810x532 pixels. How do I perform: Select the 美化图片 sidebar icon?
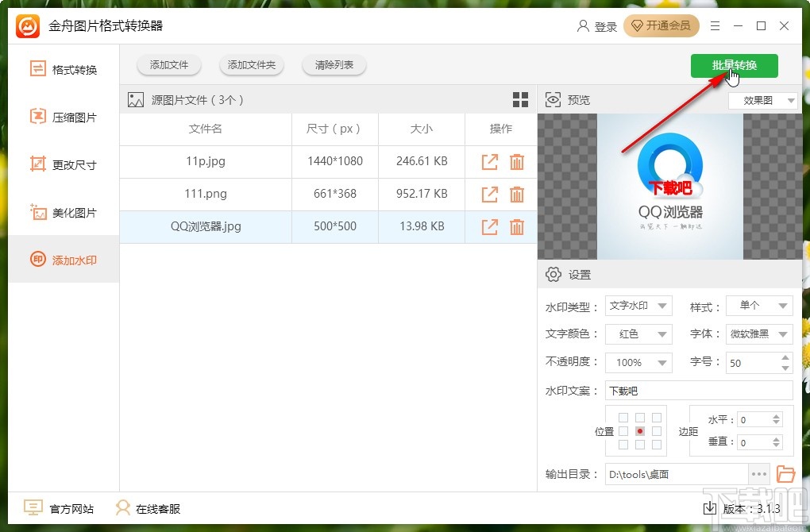(37, 212)
